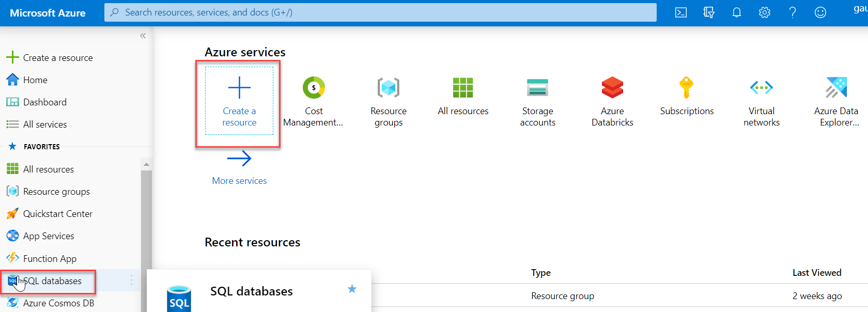Select Dashboard in the sidebar
868x312 pixels.
point(45,102)
